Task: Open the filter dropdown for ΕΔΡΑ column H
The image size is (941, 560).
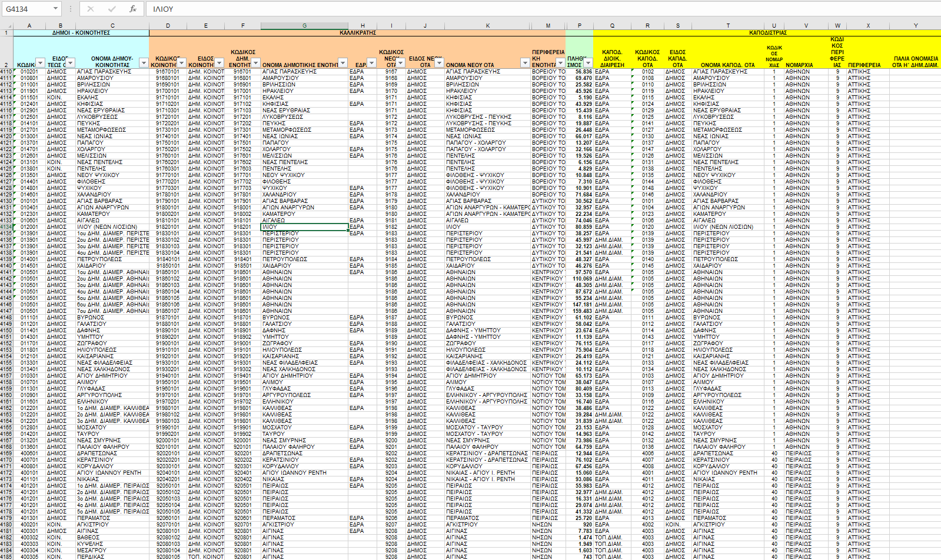Action: 372,63
